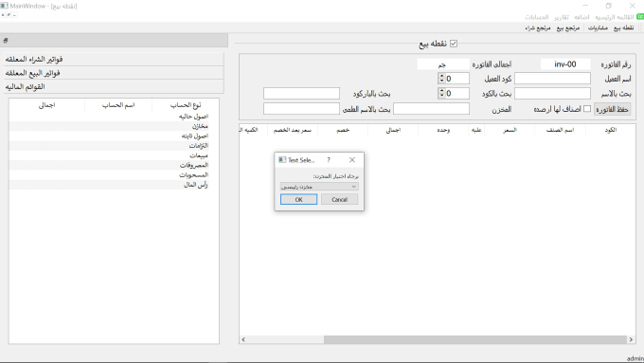Viewport: 644px width, 363px height.
Task: Click the مرتجع شراء toolbar item
Action: point(538,27)
